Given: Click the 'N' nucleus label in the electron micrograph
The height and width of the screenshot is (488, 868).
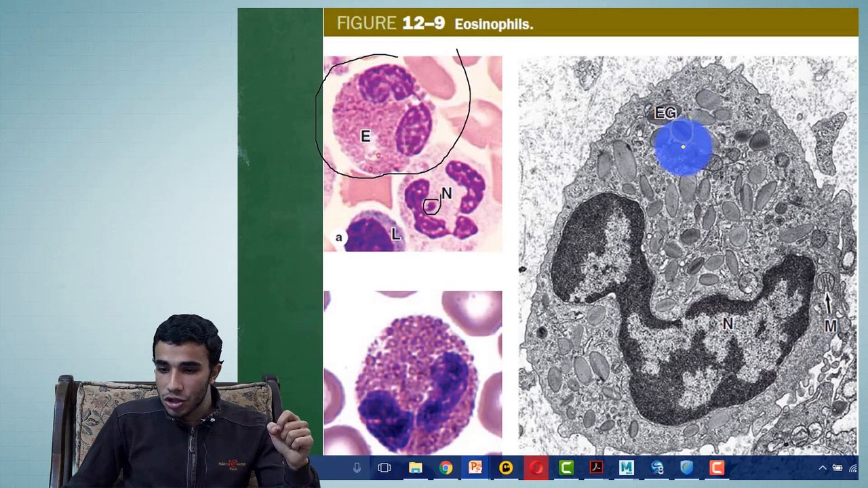Looking at the screenshot, I should pyautogui.click(x=728, y=325).
